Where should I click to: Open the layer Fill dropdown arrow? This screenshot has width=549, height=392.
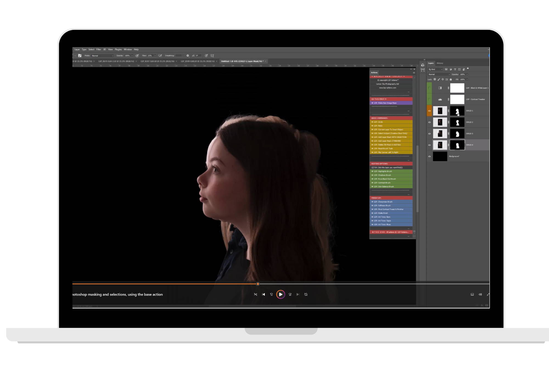click(467, 80)
